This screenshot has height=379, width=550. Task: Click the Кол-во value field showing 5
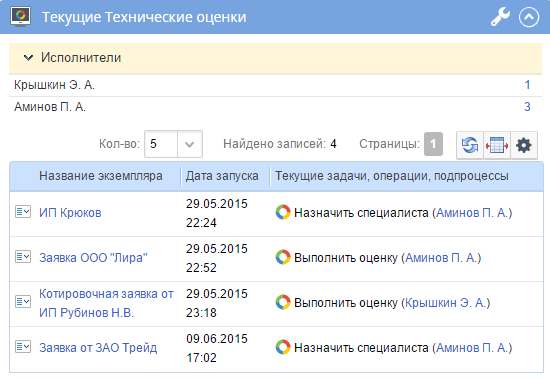161,144
